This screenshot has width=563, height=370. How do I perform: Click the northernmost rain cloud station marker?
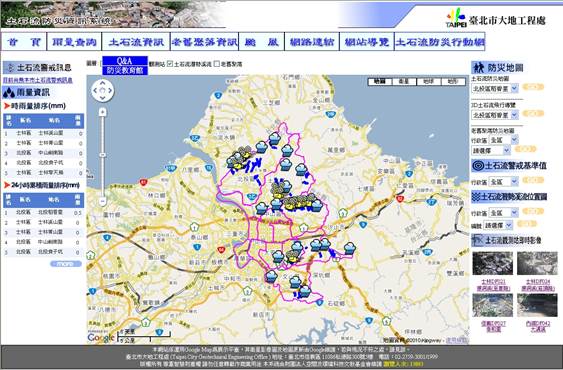point(275,138)
